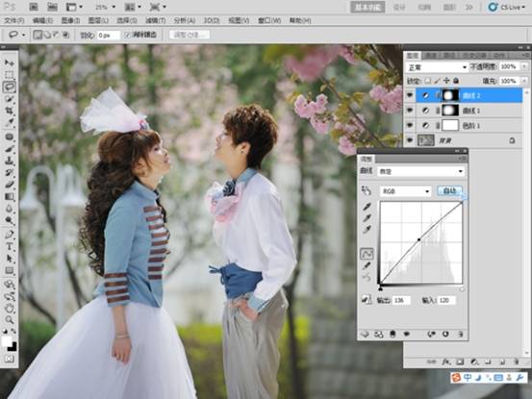The height and width of the screenshot is (399, 532).
Task: Hide the 色阶 1 layer
Action: (x=410, y=125)
